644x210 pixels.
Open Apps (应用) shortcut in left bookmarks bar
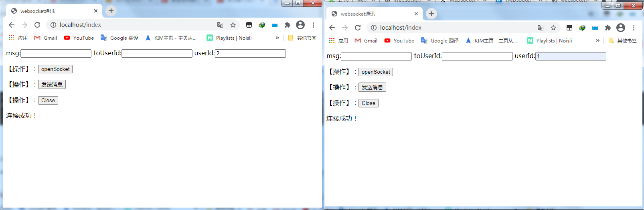(18, 38)
